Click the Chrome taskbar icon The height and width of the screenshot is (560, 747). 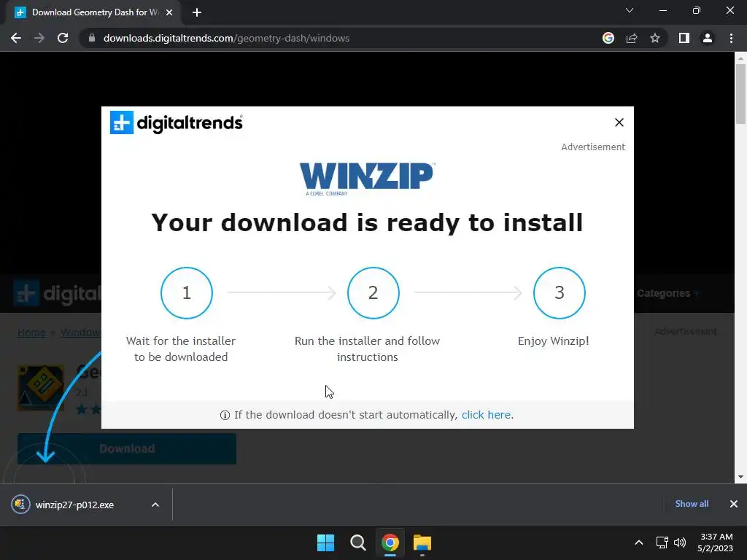[390, 542]
